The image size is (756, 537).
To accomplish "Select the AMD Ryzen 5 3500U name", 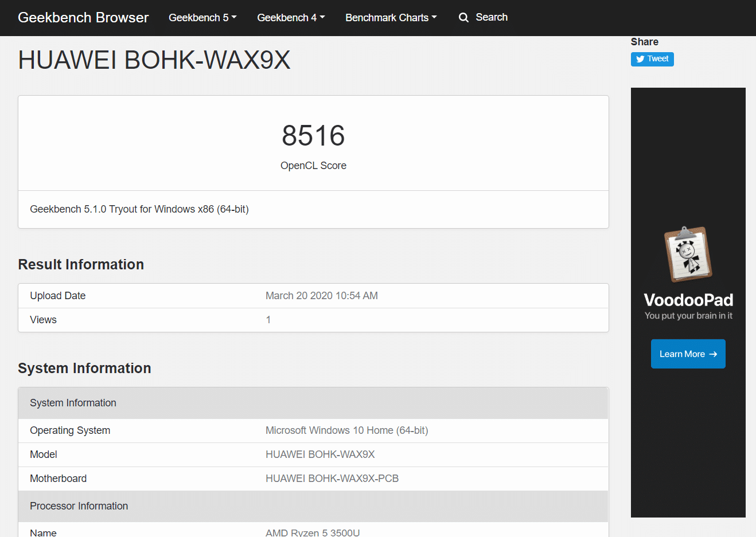I will 312,532.
